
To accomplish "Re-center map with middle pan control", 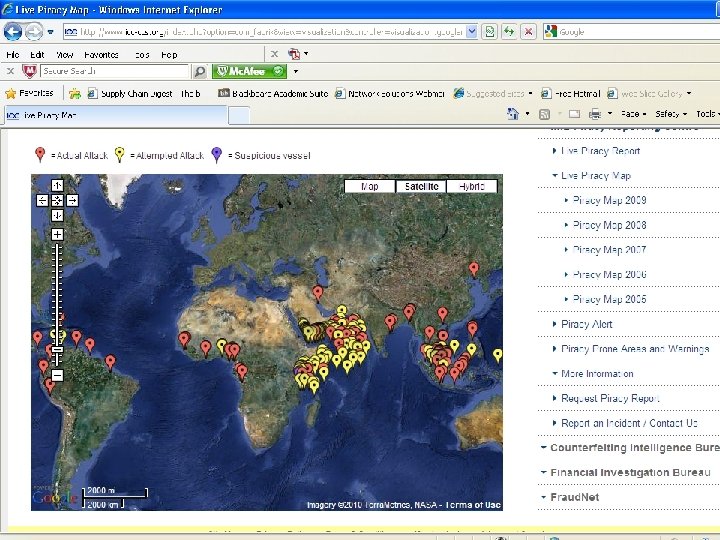I will pos(57,200).
